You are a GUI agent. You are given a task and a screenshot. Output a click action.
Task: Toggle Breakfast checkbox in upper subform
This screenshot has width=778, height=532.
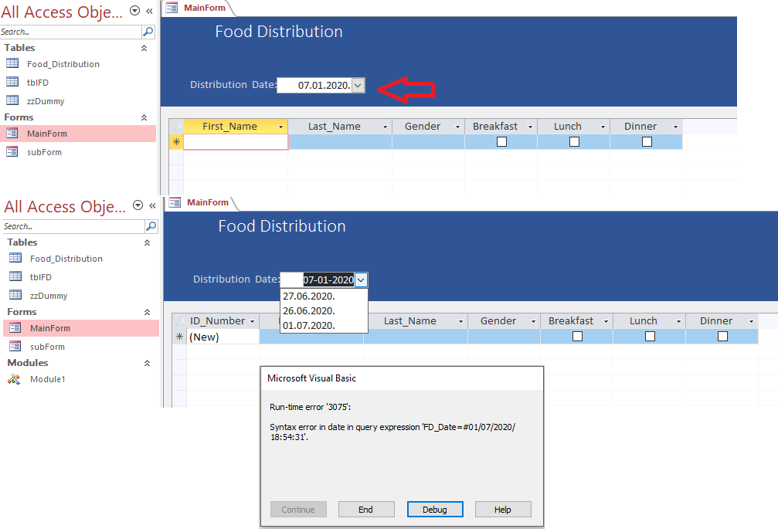click(x=501, y=142)
